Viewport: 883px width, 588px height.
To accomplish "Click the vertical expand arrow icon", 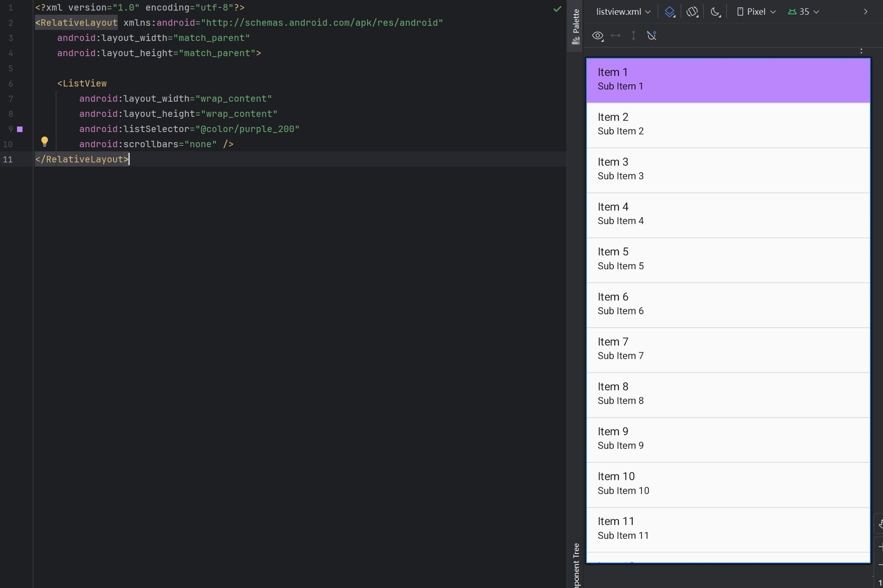I will pyautogui.click(x=634, y=35).
